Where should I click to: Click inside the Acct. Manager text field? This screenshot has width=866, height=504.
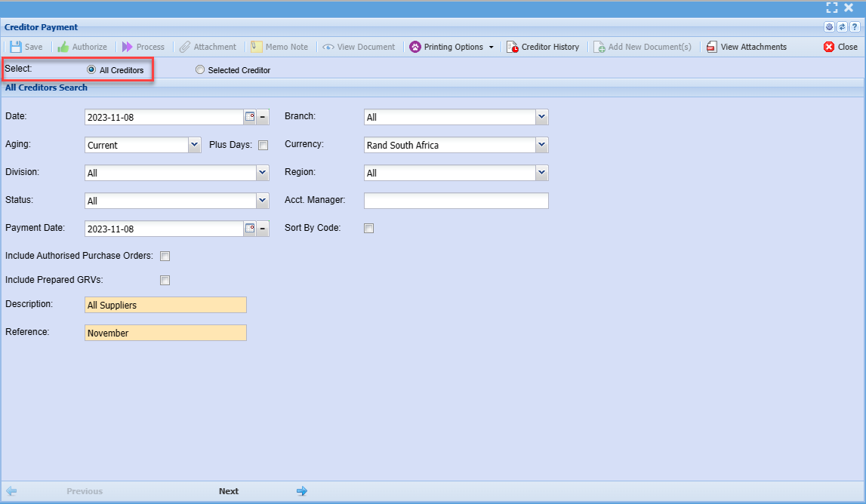456,201
